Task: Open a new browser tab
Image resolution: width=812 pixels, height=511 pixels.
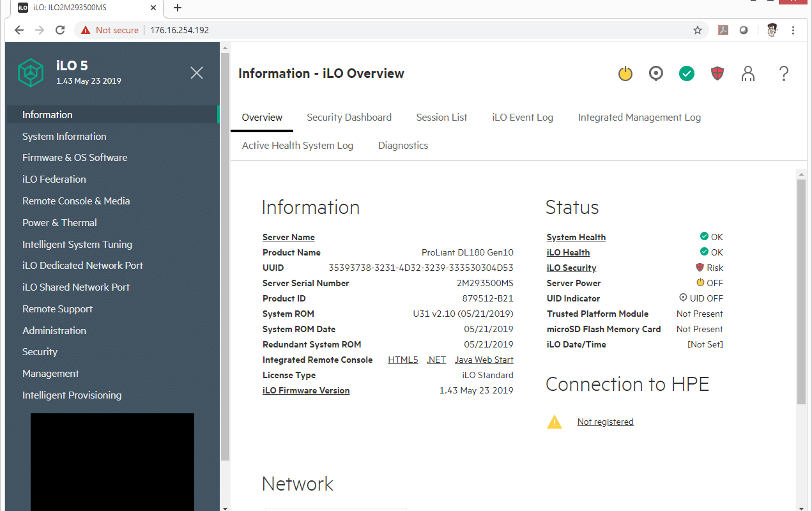Action: (x=178, y=8)
